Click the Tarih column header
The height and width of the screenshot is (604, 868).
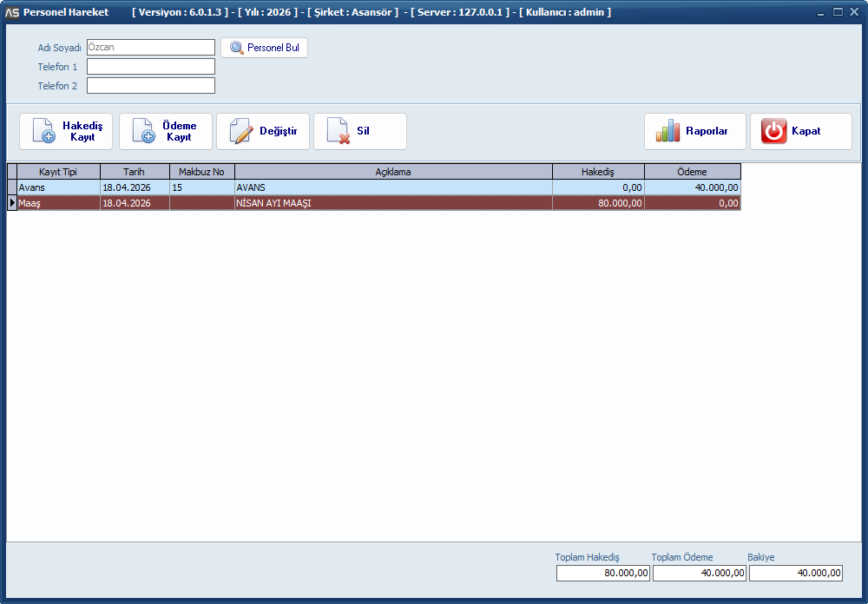[x=135, y=172]
